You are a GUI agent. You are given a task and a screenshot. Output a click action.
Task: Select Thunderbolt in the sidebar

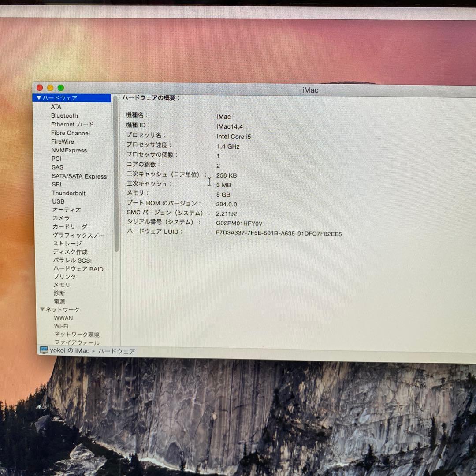click(x=68, y=193)
